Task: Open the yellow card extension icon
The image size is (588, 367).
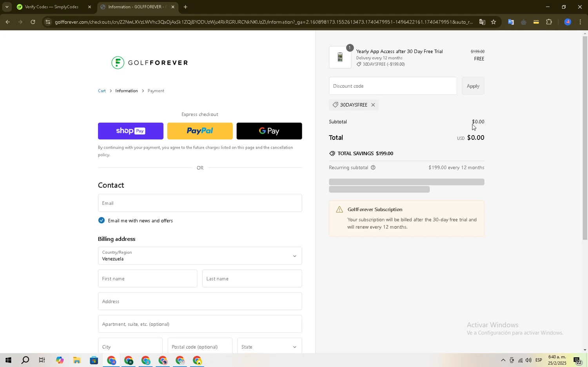Action: click(536, 22)
